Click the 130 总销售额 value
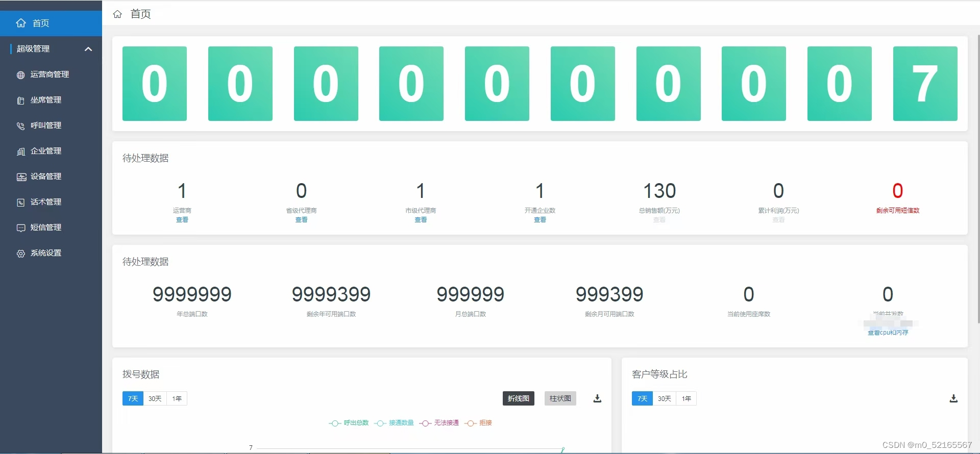The image size is (980, 454). click(x=659, y=191)
